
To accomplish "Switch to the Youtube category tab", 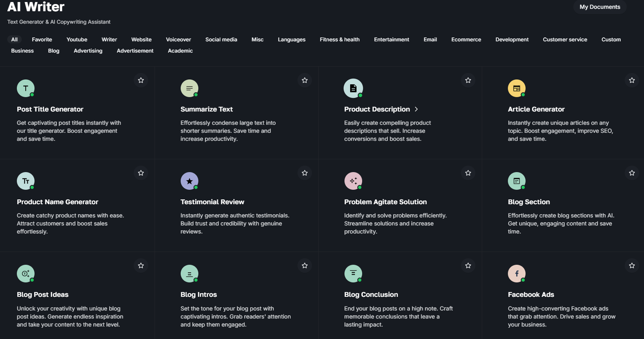I will click(x=77, y=39).
